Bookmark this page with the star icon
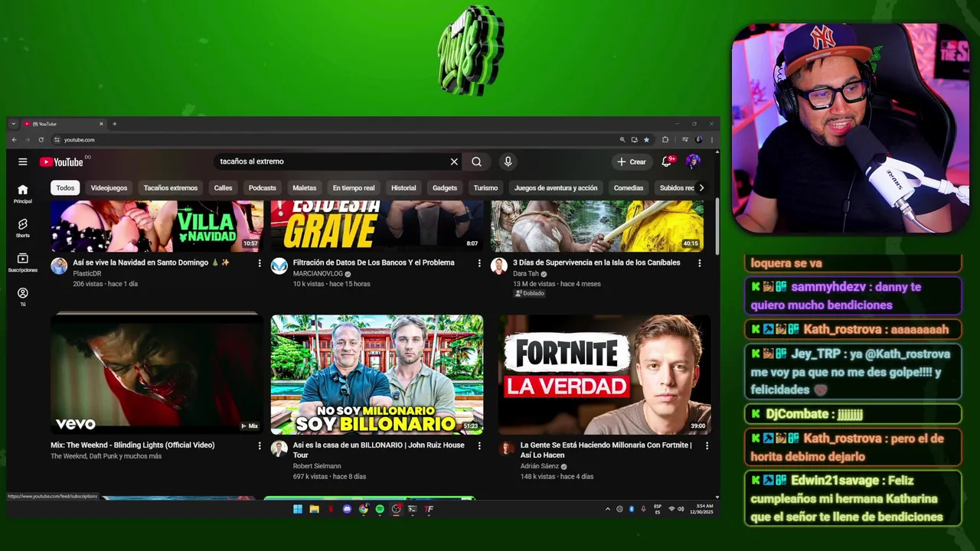 pyautogui.click(x=646, y=140)
